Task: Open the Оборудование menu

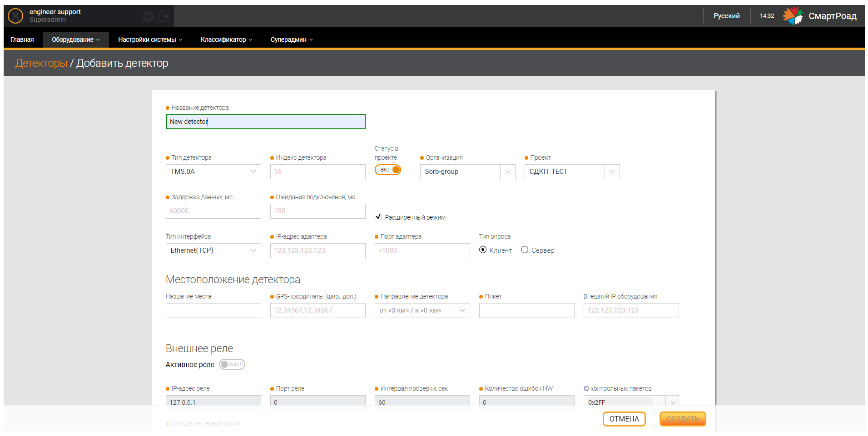Action: tap(76, 39)
